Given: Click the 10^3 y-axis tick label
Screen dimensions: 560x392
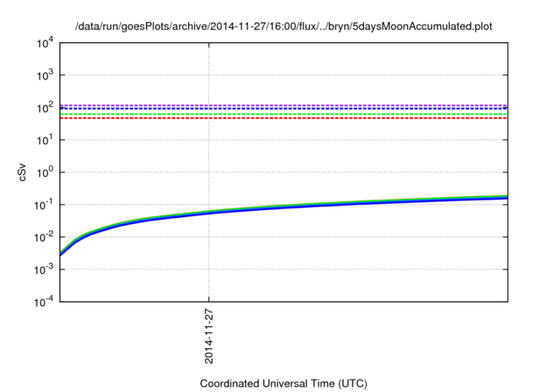Looking at the screenshot, I should 45,75.
